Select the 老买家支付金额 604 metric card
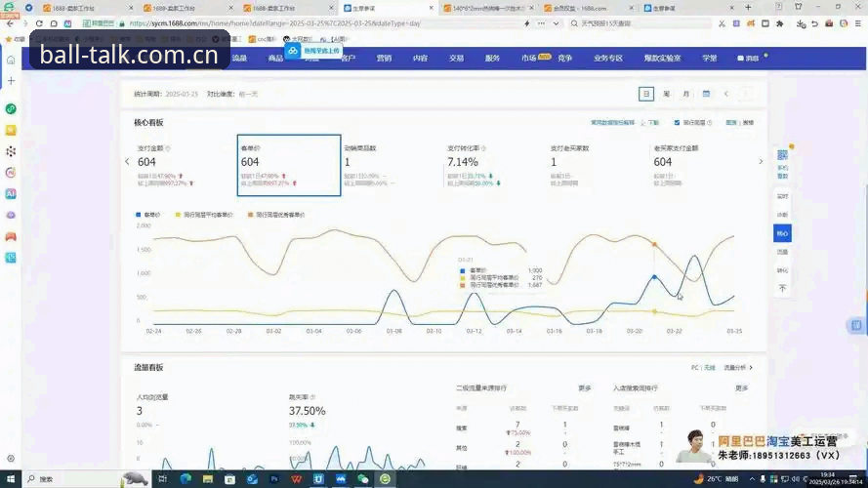Screen dimensions: 868x488 point(701,165)
